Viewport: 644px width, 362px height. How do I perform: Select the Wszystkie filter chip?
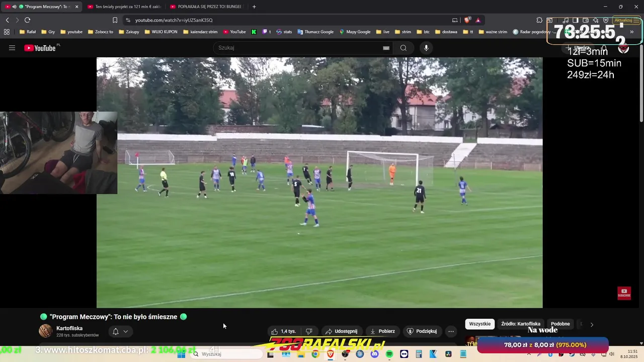(x=479, y=324)
